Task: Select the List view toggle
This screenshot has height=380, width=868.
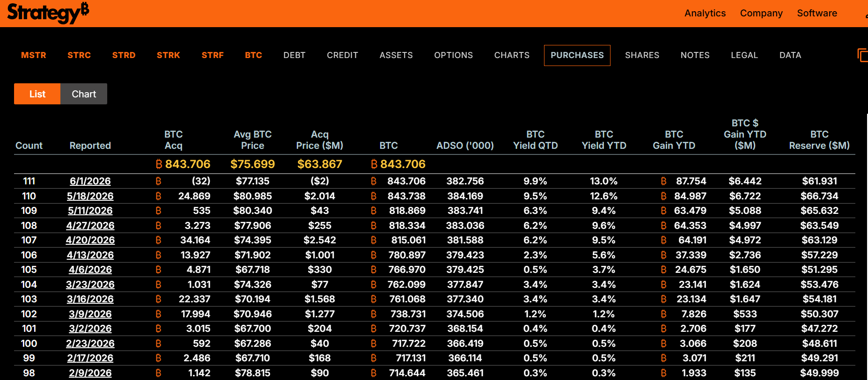Action: (x=37, y=94)
